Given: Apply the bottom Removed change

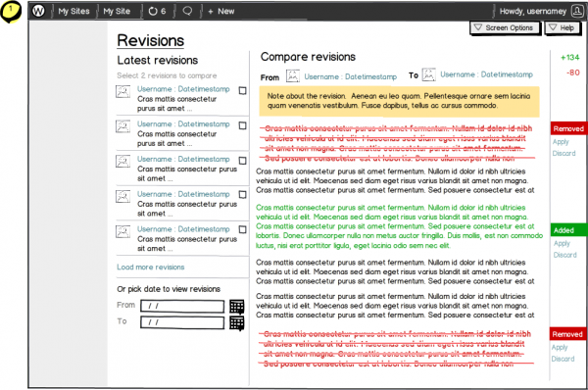Looking at the screenshot, I should [x=560, y=347].
